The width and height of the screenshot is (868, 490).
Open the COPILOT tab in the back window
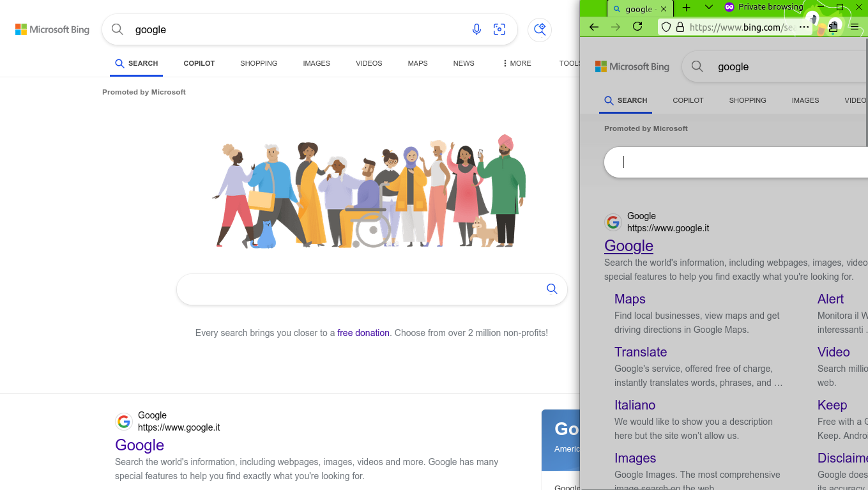coord(199,63)
